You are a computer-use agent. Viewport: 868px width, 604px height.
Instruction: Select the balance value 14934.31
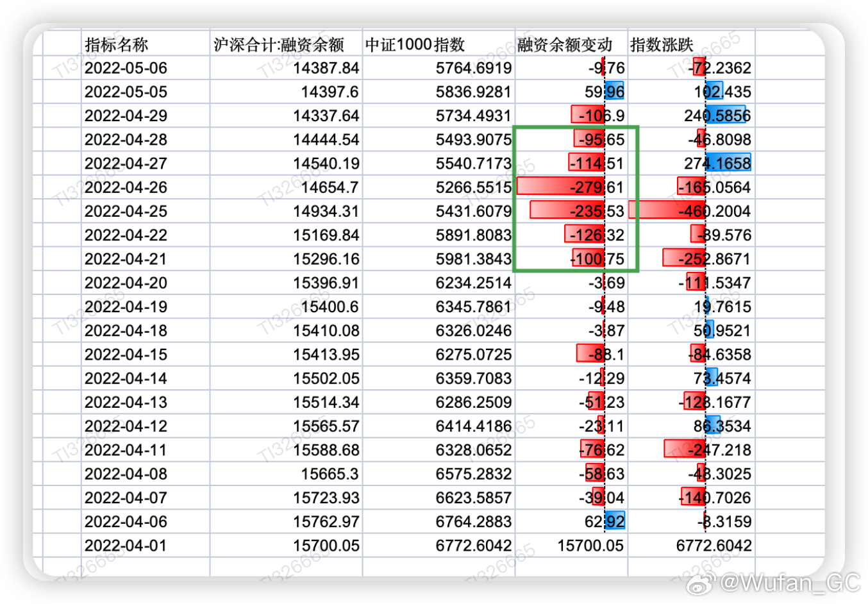(286, 211)
